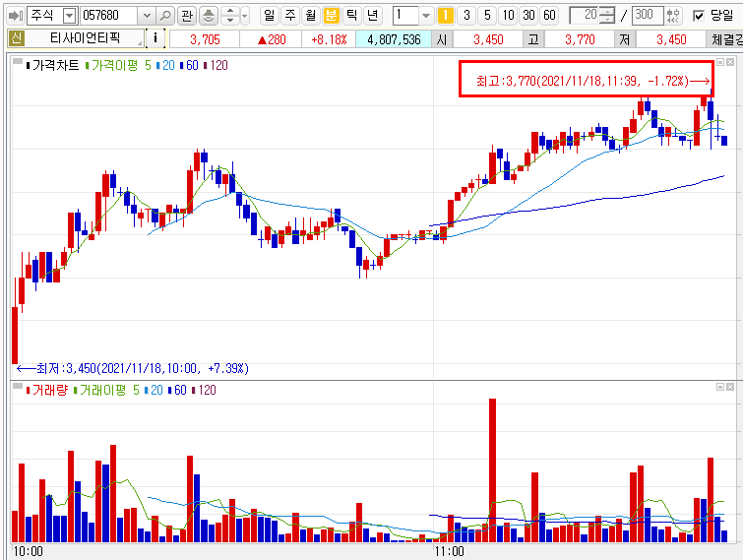Click the stepper on the 20 field
743x560 pixels.
click(x=606, y=16)
